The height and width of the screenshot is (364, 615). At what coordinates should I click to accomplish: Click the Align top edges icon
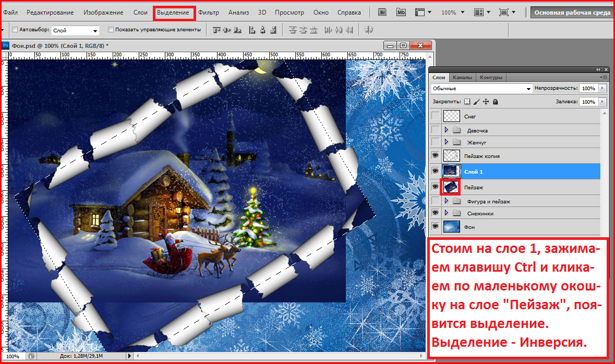coord(216,30)
